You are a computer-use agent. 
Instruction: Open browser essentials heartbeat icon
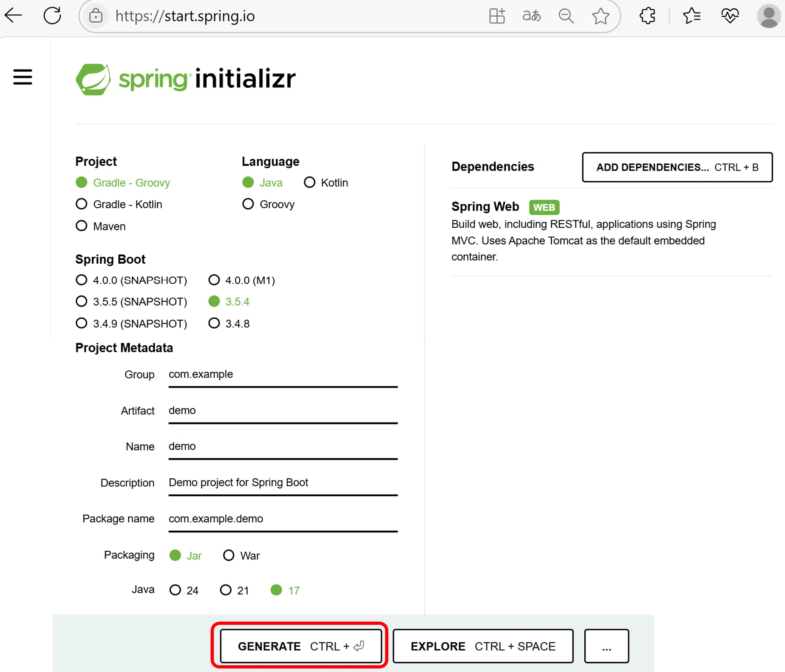tap(730, 16)
